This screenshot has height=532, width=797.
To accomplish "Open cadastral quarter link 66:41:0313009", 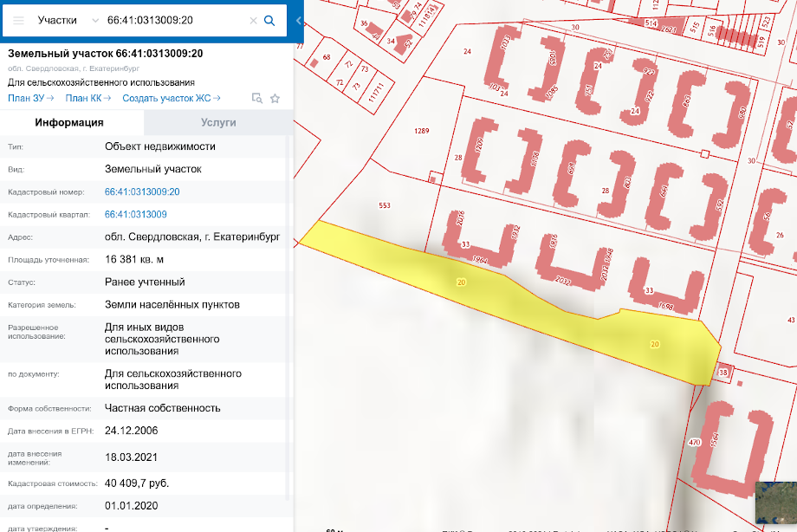I will pos(136,214).
